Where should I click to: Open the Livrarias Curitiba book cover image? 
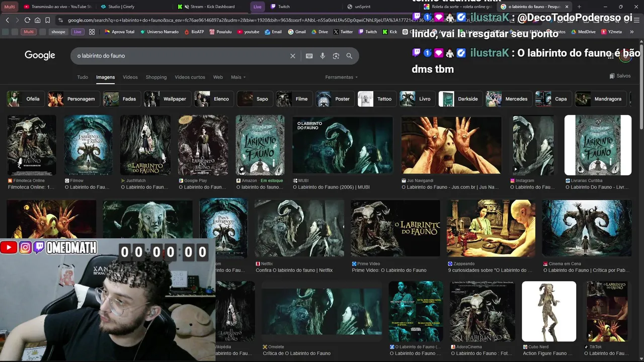pyautogui.click(x=598, y=145)
